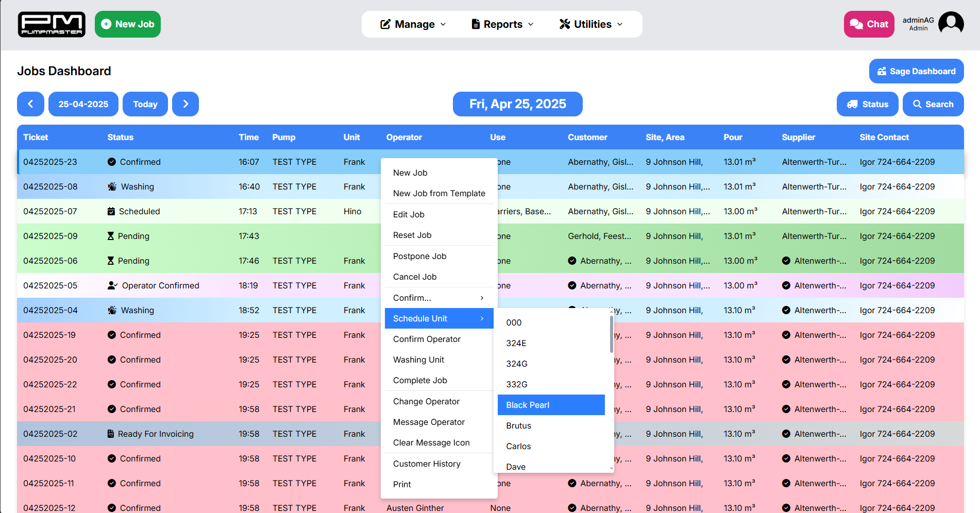The image size is (980, 513).
Task: Go to next day arrow
Action: pyautogui.click(x=185, y=104)
